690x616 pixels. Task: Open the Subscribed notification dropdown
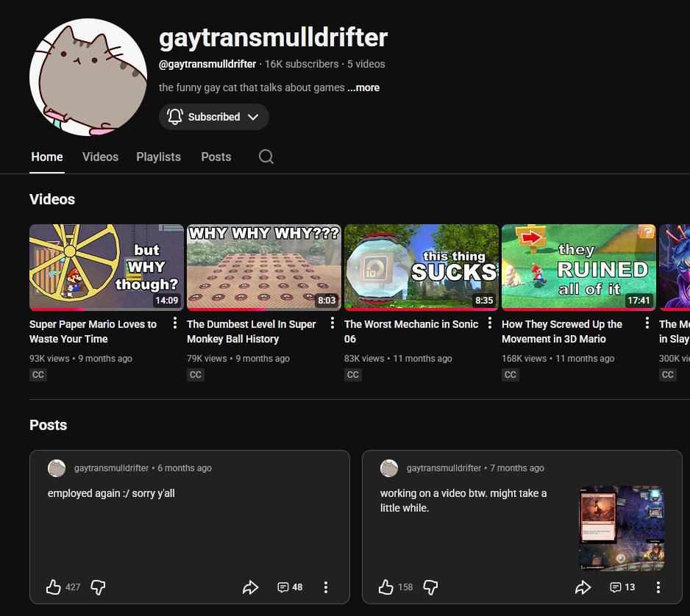(213, 117)
